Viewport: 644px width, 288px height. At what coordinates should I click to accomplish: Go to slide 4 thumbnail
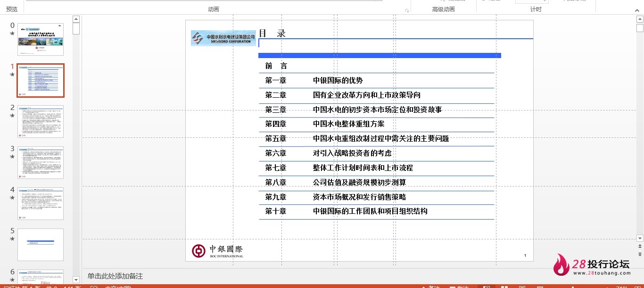point(41,203)
